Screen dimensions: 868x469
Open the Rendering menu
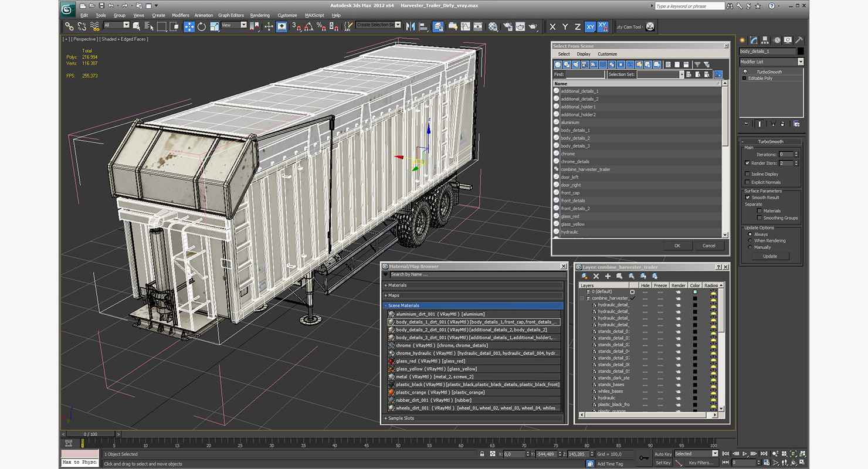[260, 15]
